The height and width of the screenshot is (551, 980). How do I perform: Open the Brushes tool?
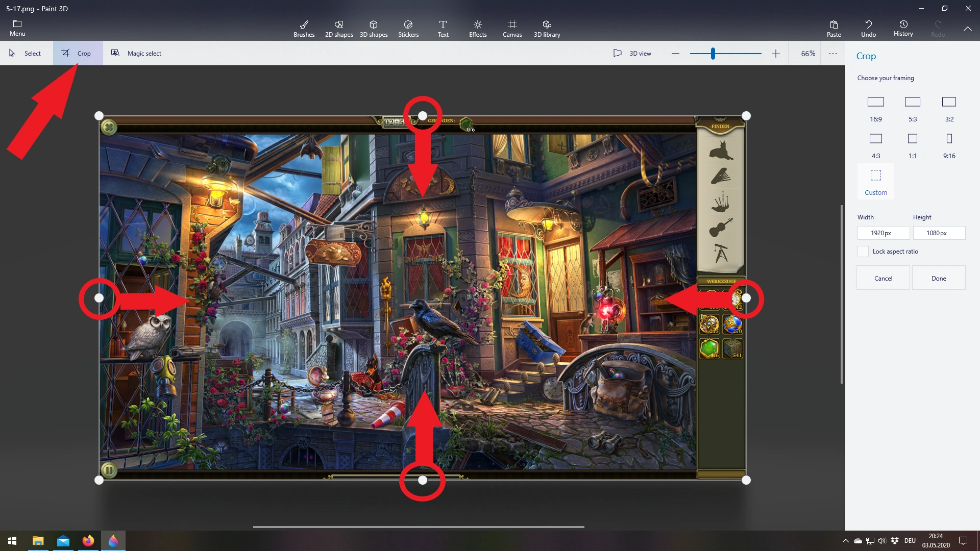tap(304, 29)
